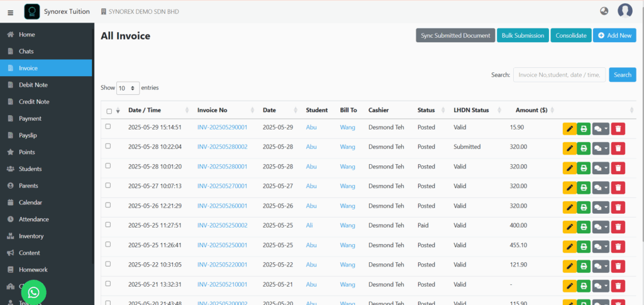644x305 pixels.
Task: Select checkbox for invoice INV-202505220001
Action: tap(108, 264)
